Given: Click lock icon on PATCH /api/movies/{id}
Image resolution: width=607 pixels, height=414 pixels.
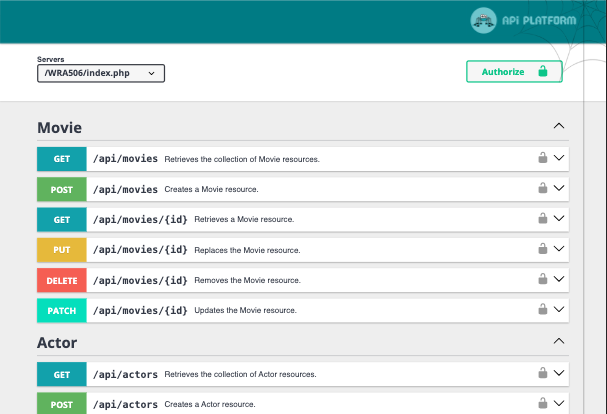Looking at the screenshot, I should click(542, 310).
